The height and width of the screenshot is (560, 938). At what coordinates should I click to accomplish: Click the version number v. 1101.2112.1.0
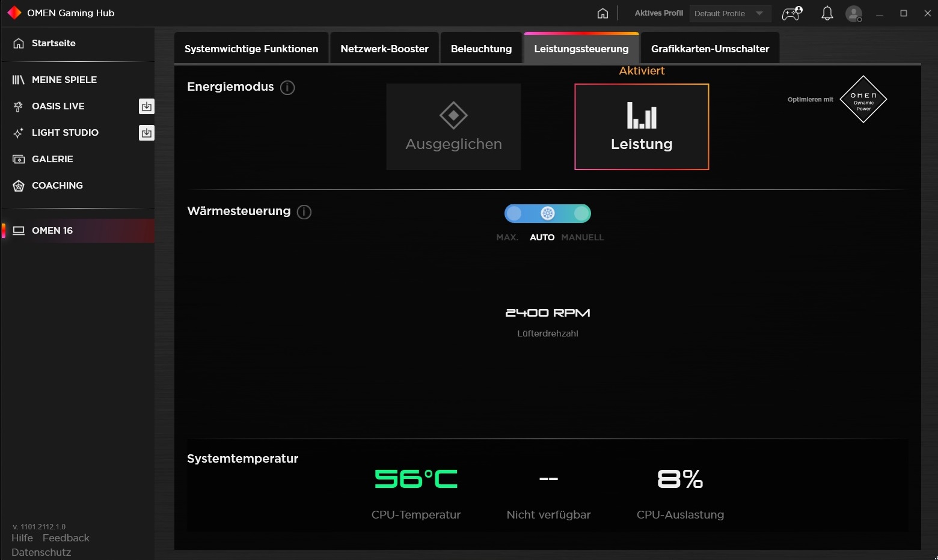point(39,527)
